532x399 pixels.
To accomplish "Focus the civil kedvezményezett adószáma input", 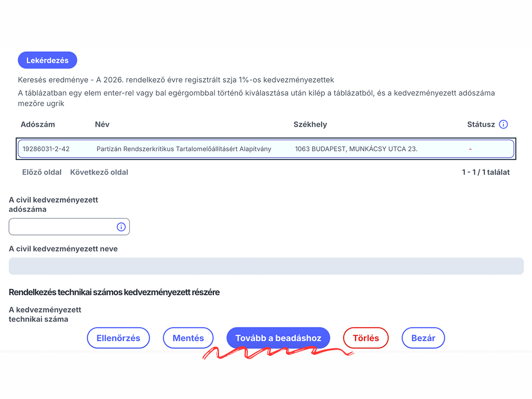I will click(62, 227).
